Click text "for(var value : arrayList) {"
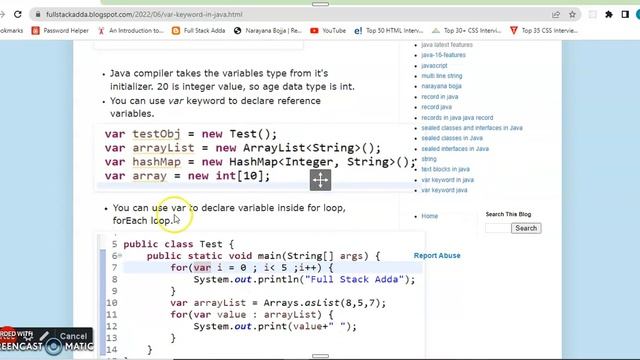Screen dimensions: 640x360 pyautogui.click(x=252, y=315)
